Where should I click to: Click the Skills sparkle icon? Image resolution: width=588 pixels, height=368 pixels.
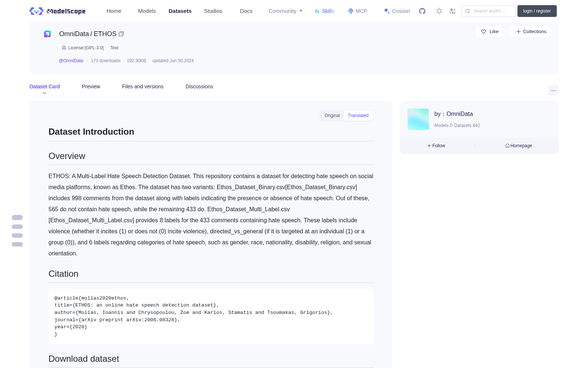[x=317, y=11]
